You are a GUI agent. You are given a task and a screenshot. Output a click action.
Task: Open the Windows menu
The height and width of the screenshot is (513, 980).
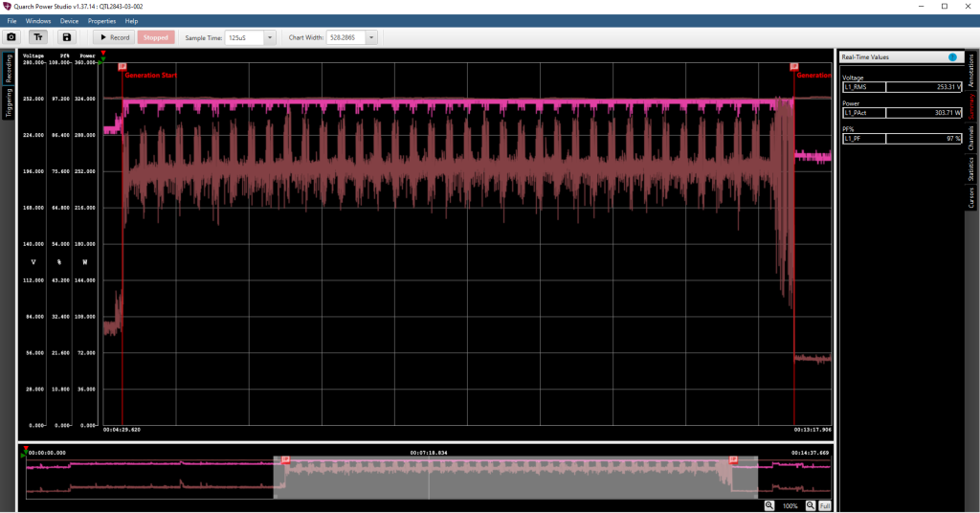coord(38,21)
